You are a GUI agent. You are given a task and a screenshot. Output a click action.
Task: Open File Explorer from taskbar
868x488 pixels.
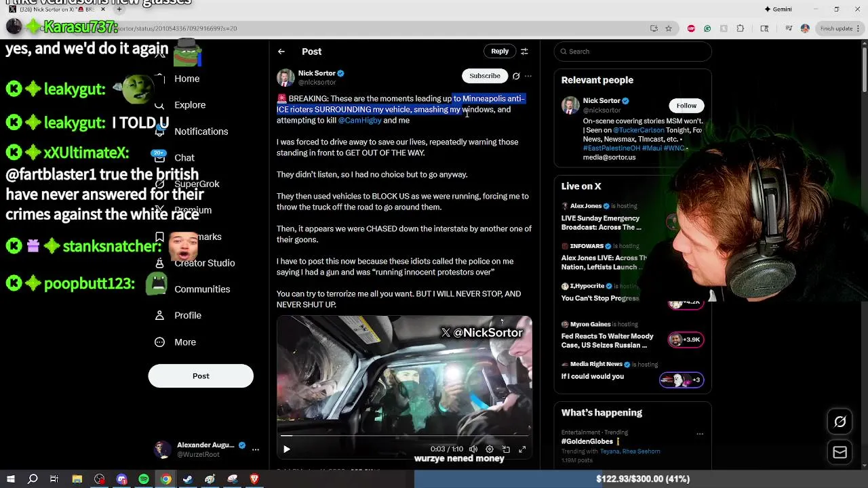pos(77,479)
